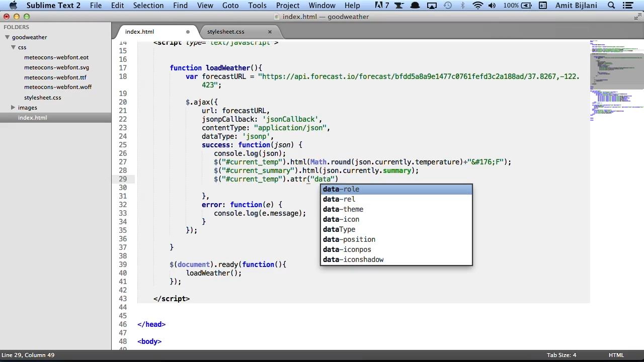The height and width of the screenshot is (362, 644).
Task: Open the bowler hat menu bar icon
Action: (415, 6)
